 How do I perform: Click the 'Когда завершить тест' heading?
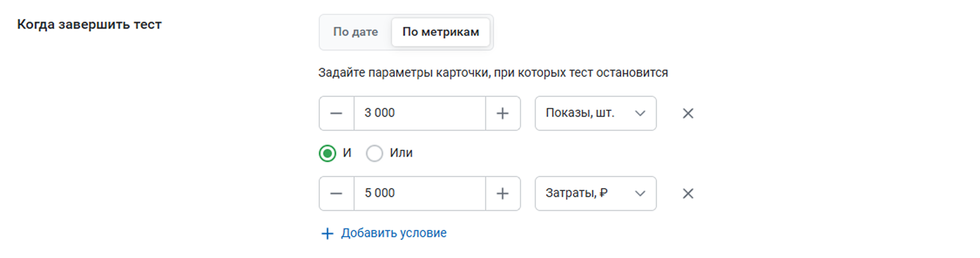pyautogui.click(x=89, y=24)
